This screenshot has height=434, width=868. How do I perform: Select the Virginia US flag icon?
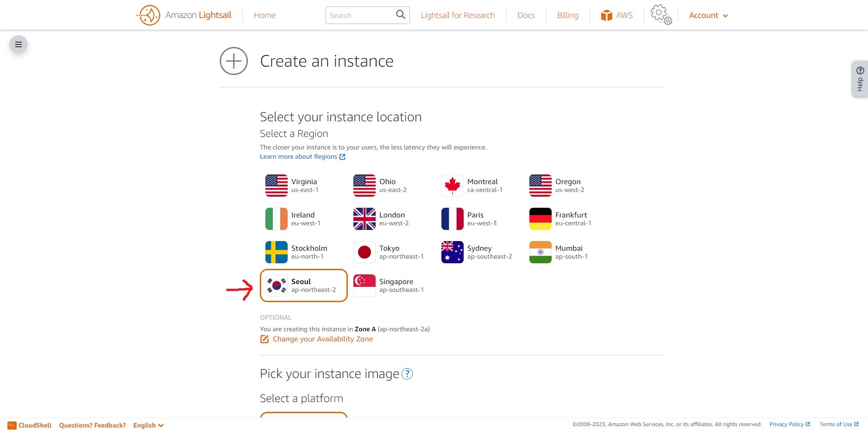[277, 186]
